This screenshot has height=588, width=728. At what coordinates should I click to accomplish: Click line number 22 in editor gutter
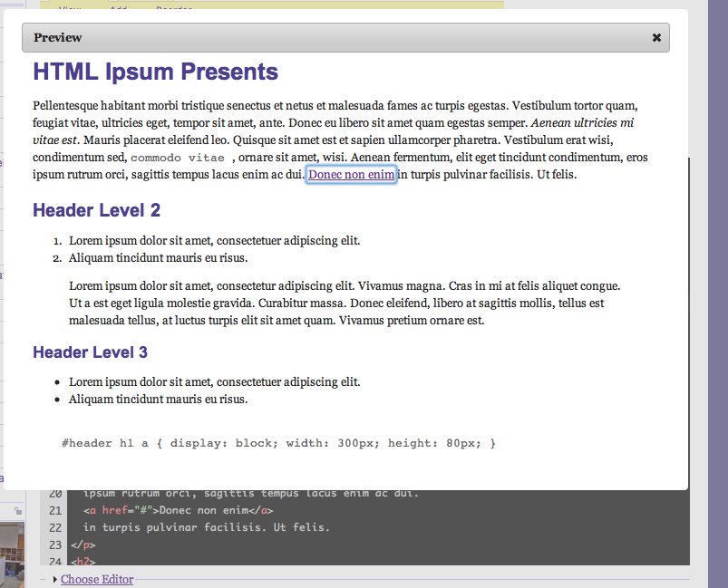tap(54, 527)
